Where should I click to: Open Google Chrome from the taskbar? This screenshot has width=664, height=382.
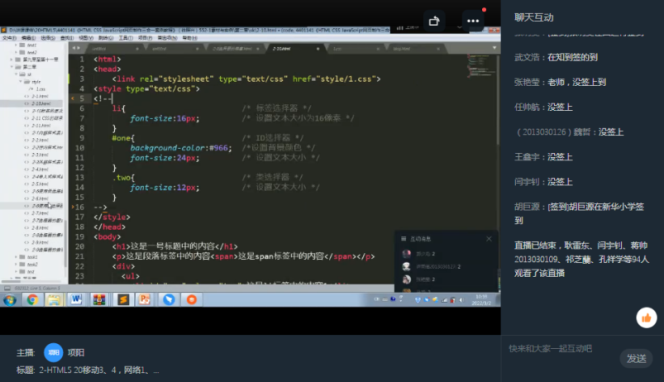(32, 300)
